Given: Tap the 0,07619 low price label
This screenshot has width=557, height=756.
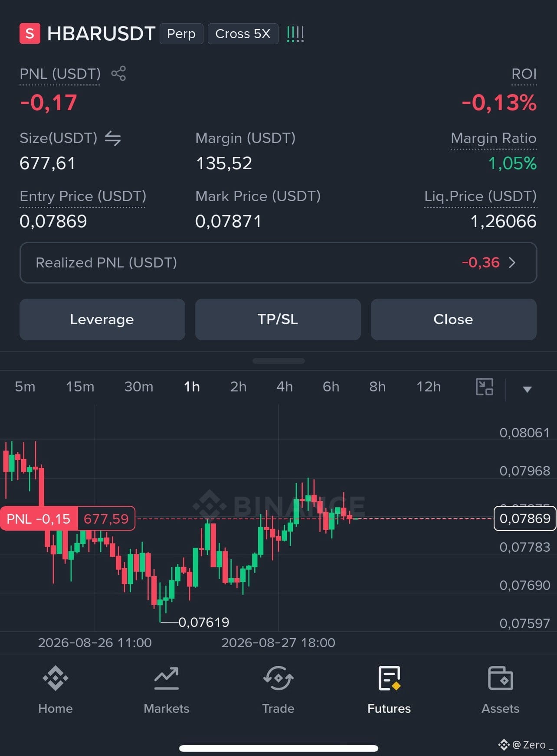Looking at the screenshot, I should coord(204,622).
